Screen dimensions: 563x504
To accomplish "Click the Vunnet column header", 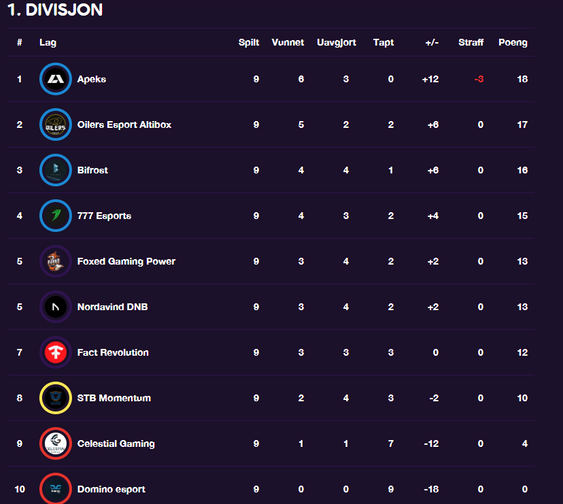I will [x=288, y=42].
